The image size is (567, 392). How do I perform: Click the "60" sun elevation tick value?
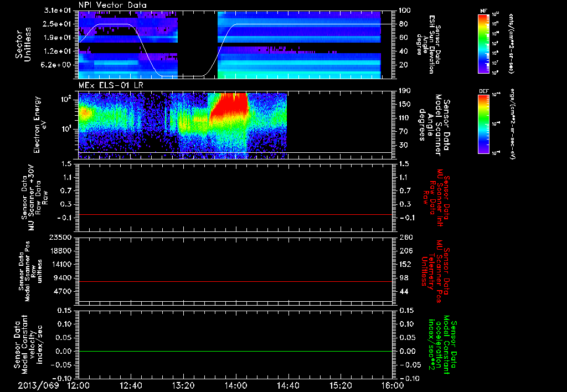tap(404, 38)
